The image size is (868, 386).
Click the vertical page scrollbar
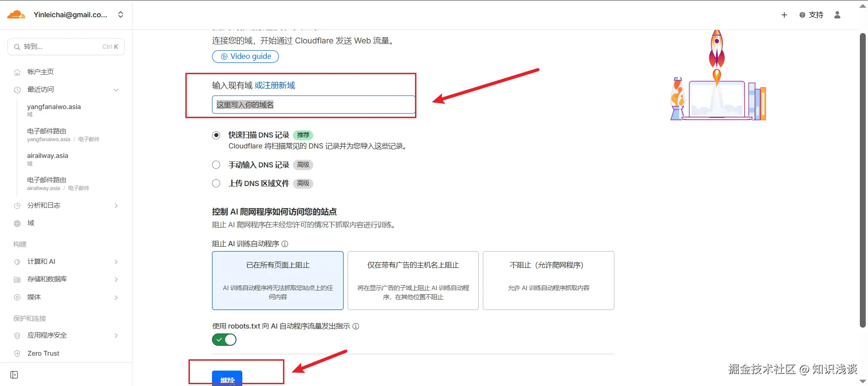(863, 180)
